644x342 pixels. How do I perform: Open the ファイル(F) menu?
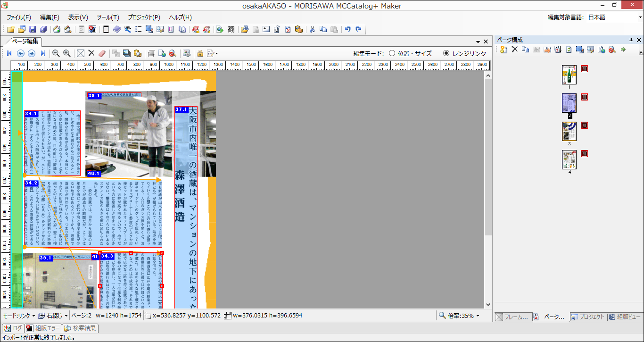(x=19, y=17)
